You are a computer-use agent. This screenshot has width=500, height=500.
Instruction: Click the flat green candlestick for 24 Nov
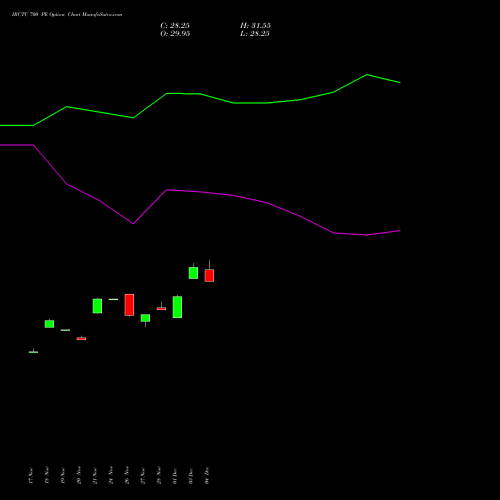click(x=113, y=299)
